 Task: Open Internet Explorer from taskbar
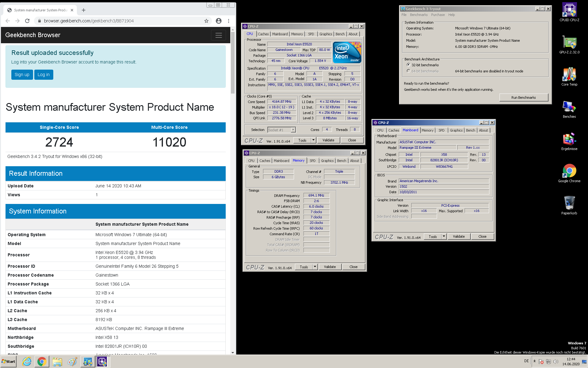tap(27, 362)
